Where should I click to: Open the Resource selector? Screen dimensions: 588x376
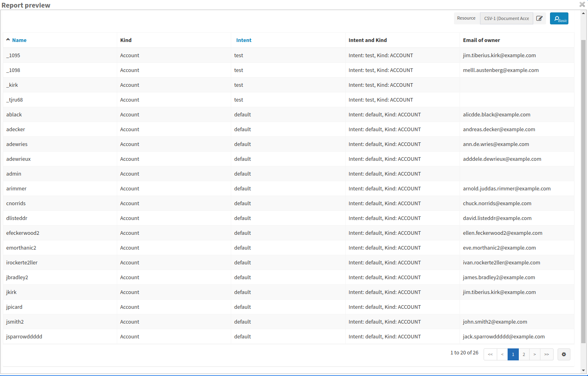pos(466,18)
